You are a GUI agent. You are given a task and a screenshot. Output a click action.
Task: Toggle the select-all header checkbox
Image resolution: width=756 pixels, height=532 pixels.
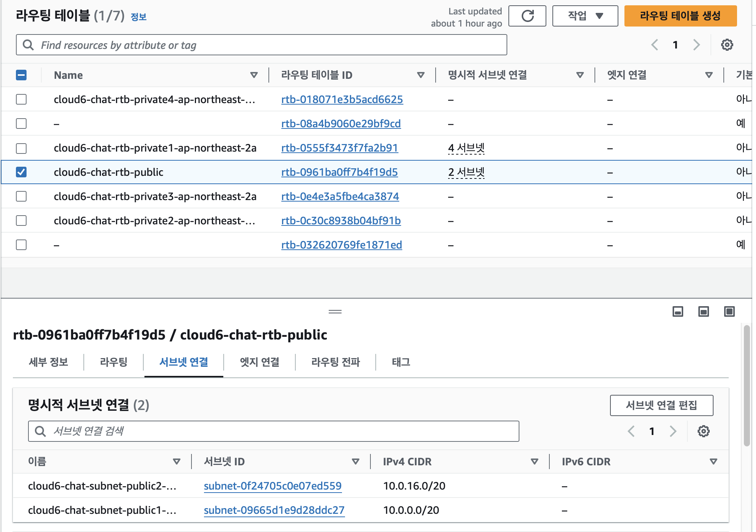[21, 75]
